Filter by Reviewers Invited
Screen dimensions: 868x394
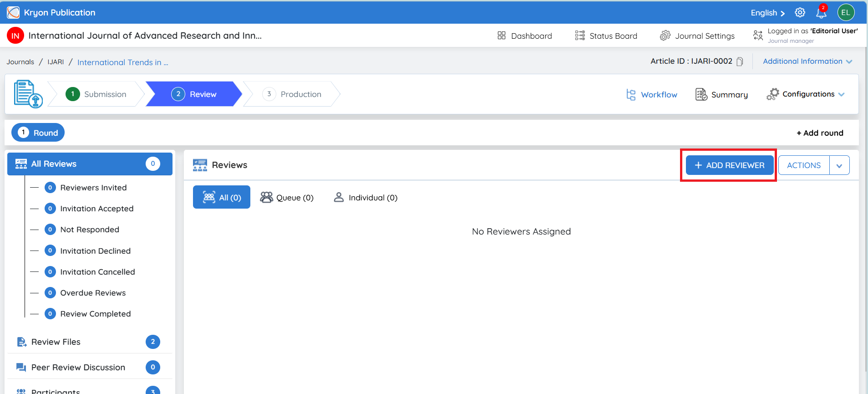point(86,188)
